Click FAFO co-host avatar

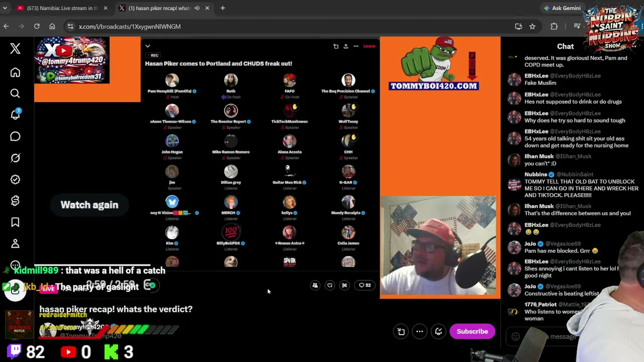pos(290,80)
